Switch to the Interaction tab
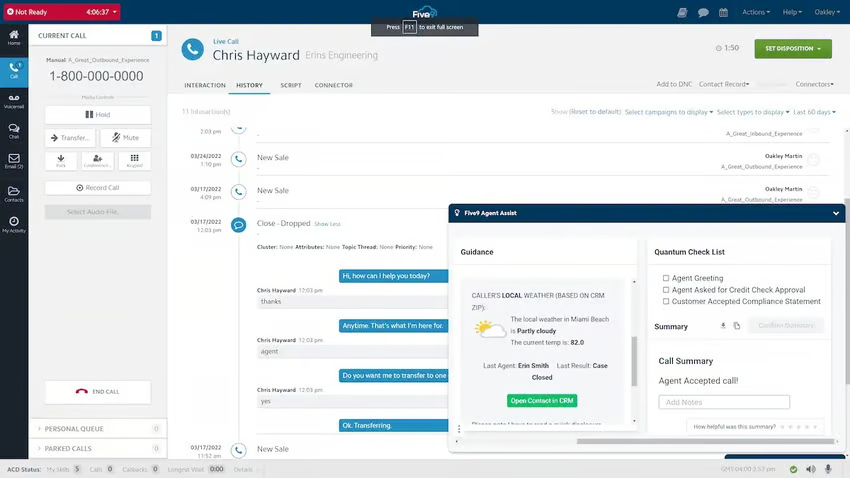850x478 pixels. 205,85
